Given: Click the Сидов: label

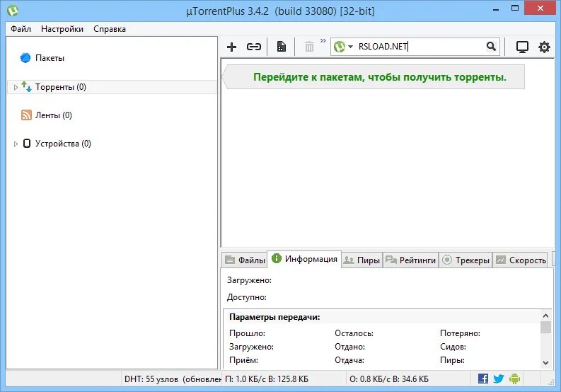Looking at the screenshot, I should click(x=453, y=347).
